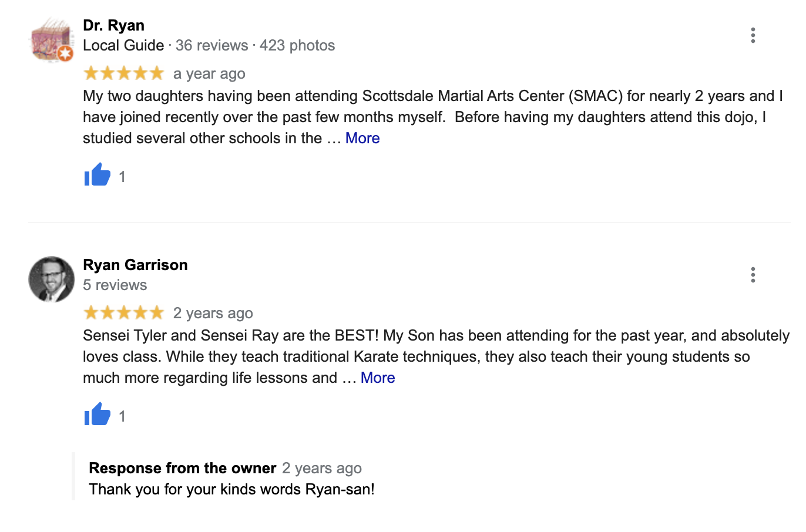The width and height of the screenshot is (806, 532).
Task: Open options menu for Ryan Garrison's review
Action: [x=753, y=275]
